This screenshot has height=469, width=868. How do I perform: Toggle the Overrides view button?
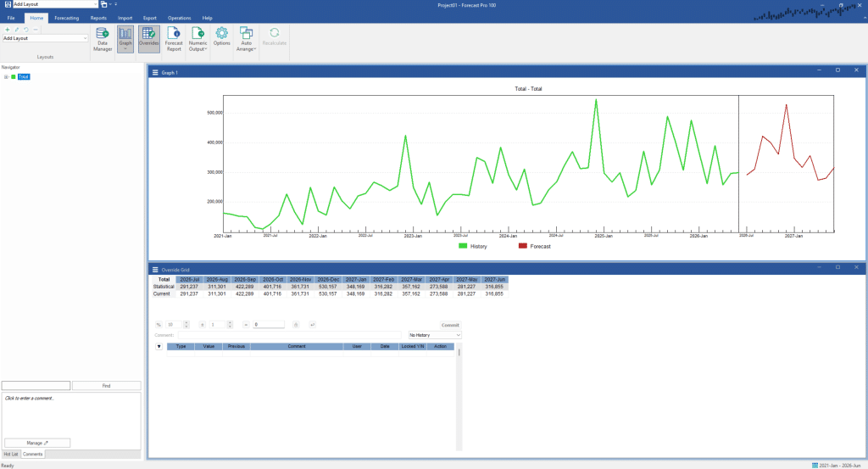pyautogui.click(x=149, y=38)
